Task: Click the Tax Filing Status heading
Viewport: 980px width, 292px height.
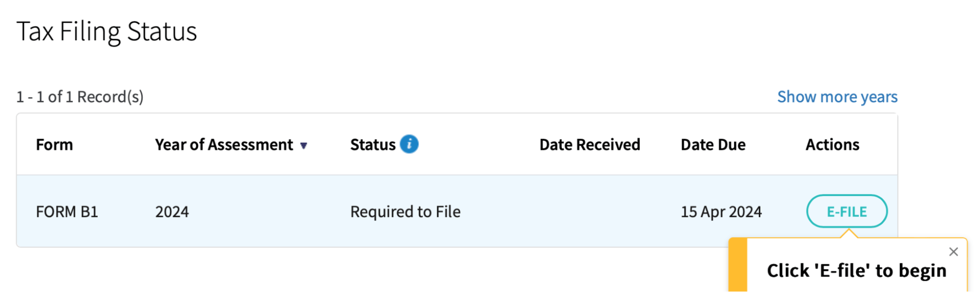Action: point(108,31)
